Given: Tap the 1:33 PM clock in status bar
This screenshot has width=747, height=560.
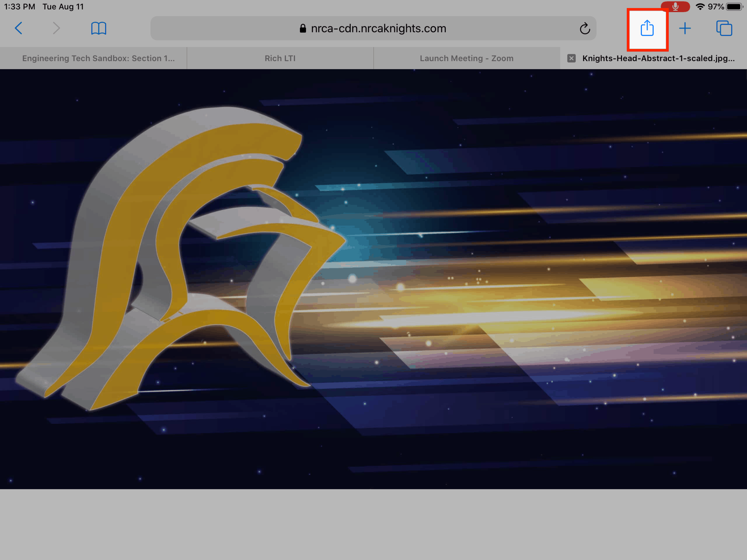Looking at the screenshot, I should click(x=19, y=7).
